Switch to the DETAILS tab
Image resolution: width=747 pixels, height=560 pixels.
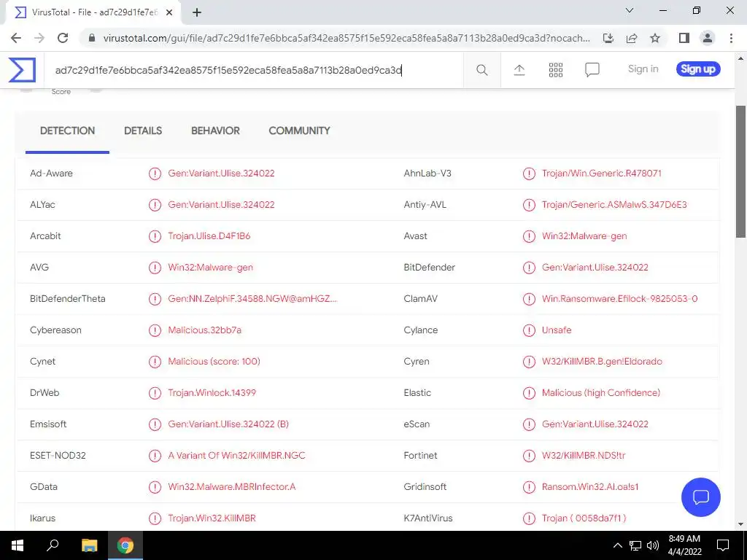(143, 131)
